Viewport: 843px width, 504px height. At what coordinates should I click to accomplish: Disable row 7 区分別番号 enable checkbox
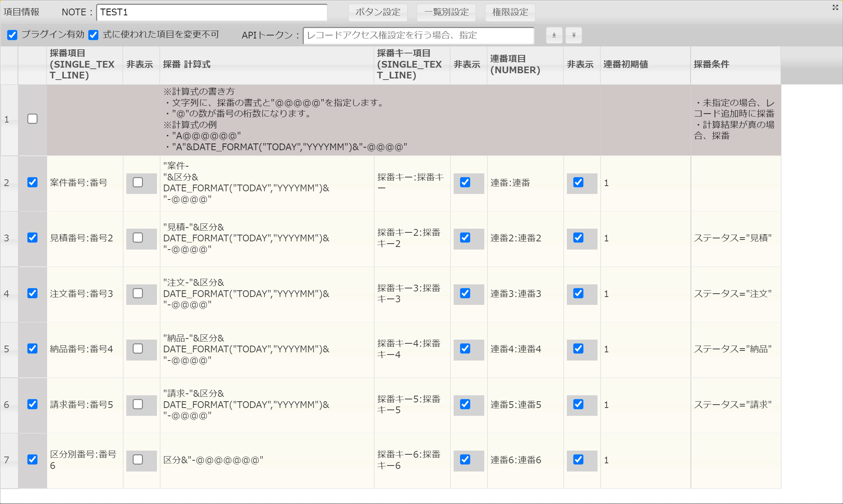[33, 460]
